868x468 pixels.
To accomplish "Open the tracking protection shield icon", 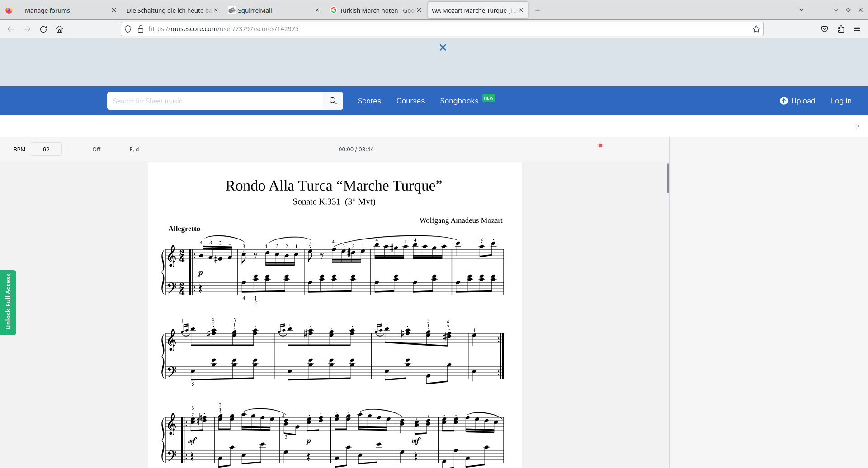I will click(128, 29).
